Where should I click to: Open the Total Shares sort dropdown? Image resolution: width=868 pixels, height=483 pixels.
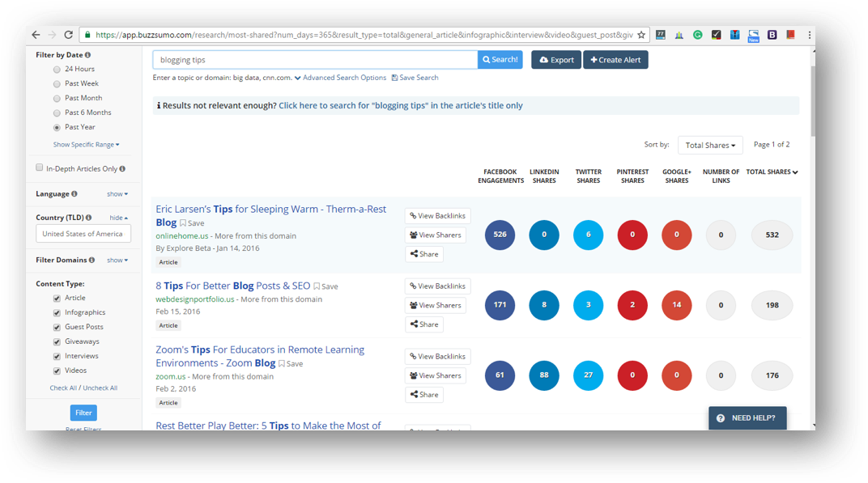[709, 146]
